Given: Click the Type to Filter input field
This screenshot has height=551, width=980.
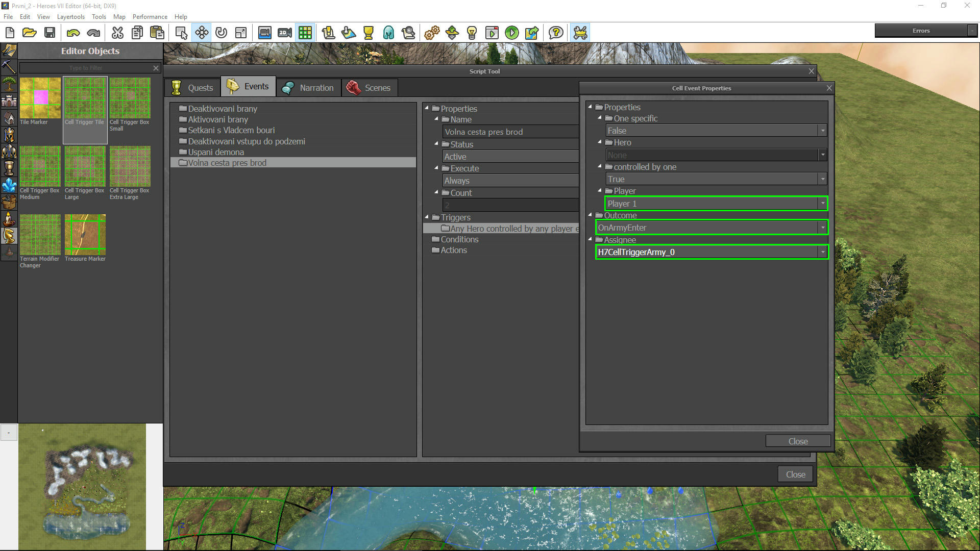Looking at the screenshot, I should point(85,68).
